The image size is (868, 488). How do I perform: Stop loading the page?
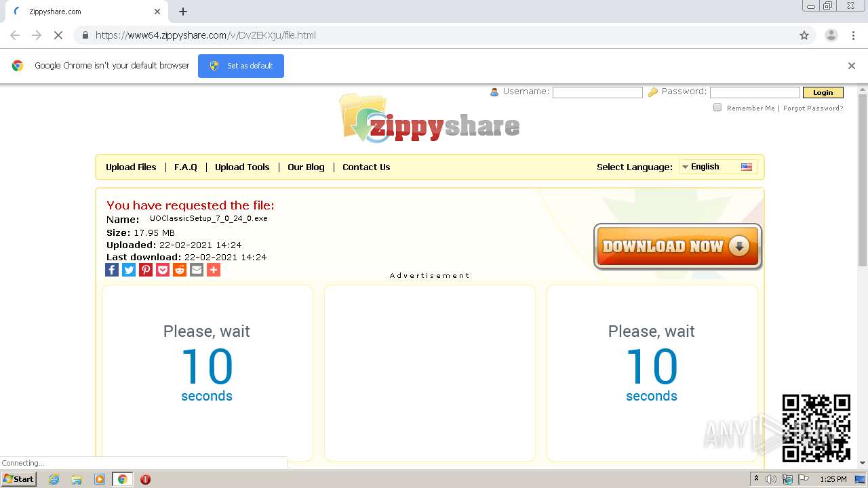point(58,35)
